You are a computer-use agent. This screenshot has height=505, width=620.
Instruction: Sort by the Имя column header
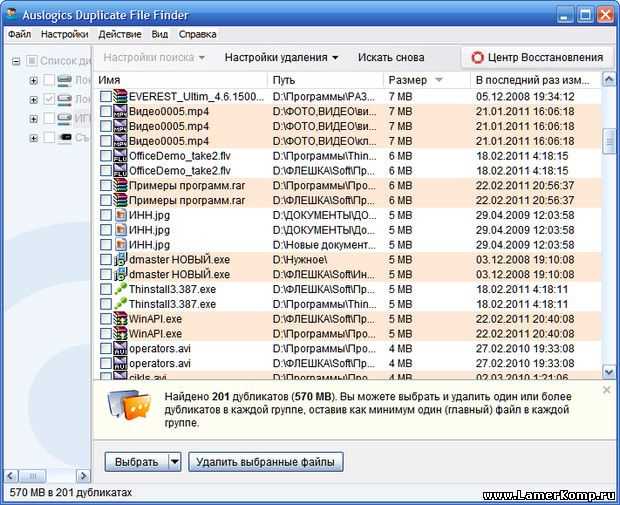181,80
